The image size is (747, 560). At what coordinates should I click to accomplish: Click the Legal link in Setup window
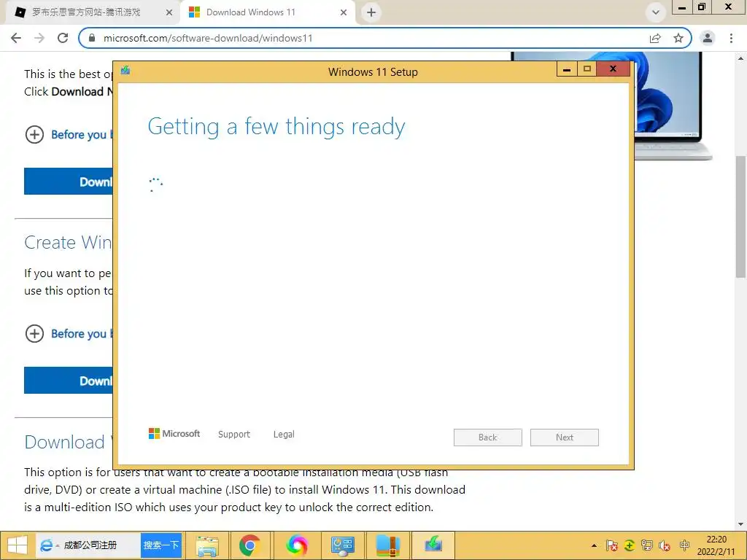(x=284, y=435)
